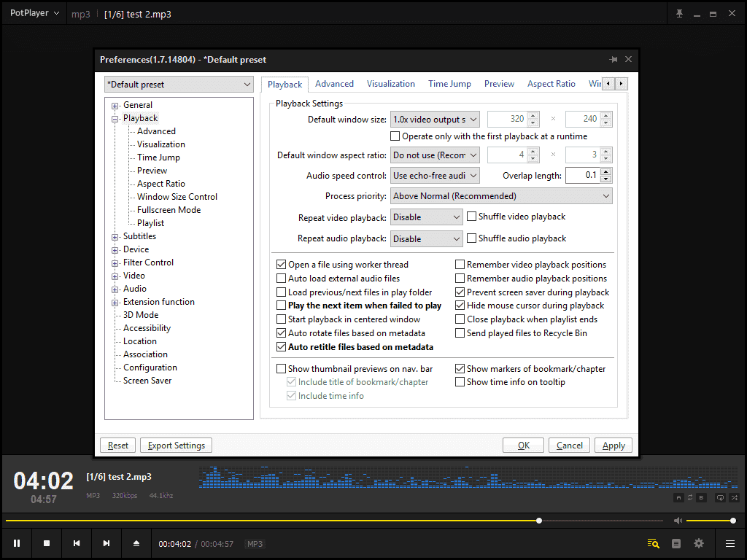
Task: Click the volume slider handle
Action: (733, 521)
